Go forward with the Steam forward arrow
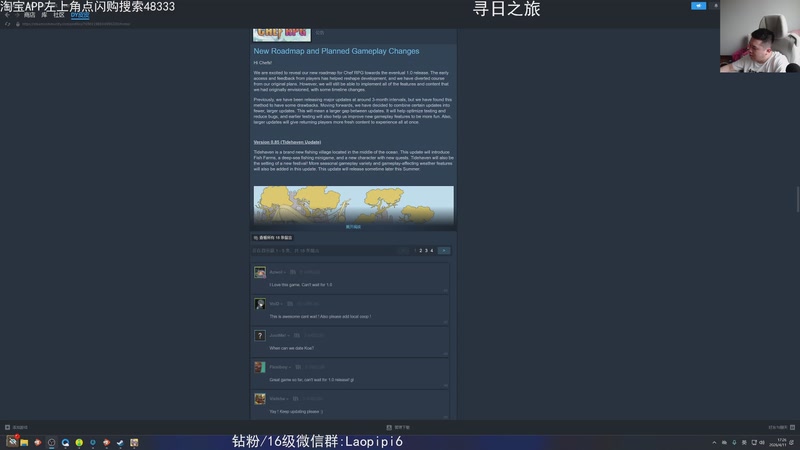Image resolution: width=800 pixels, height=450 pixels. coord(17,15)
